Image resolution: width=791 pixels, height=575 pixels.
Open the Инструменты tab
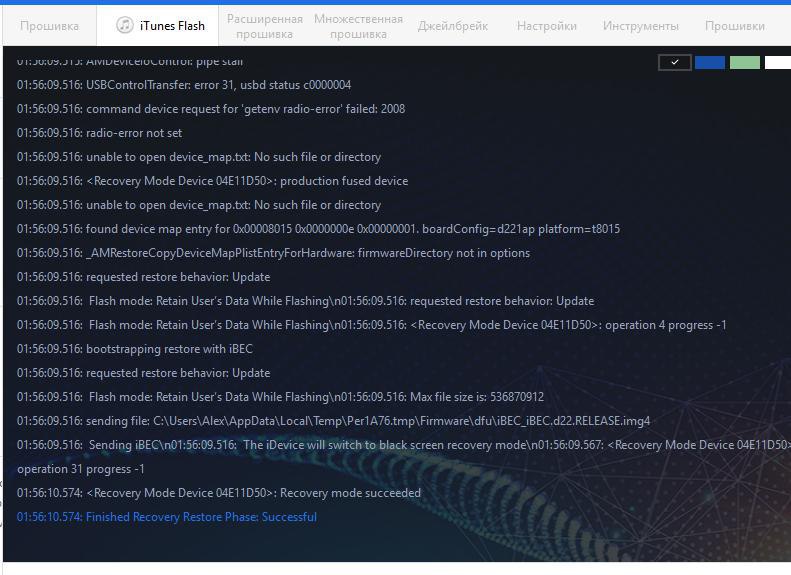coord(641,26)
